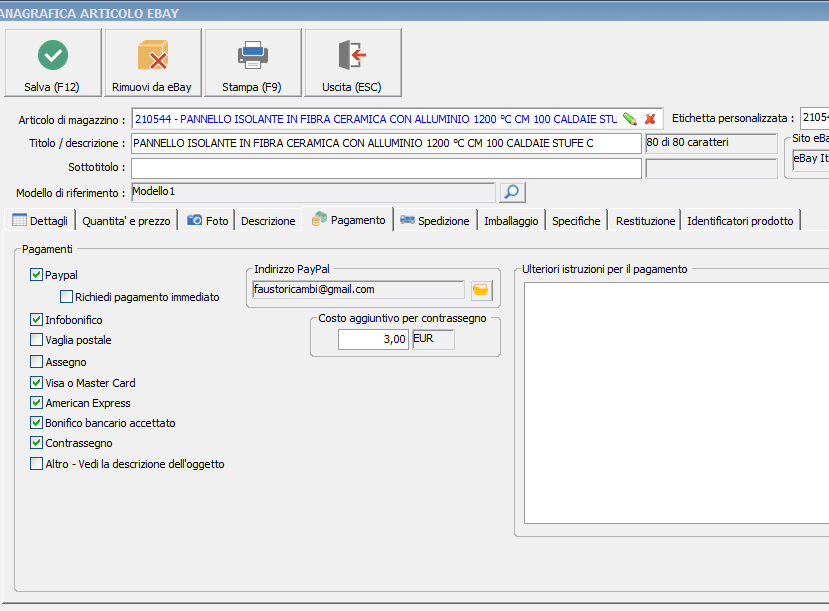Click Uscita (ESC) exit door icon
The height and width of the screenshot is (611, 829).
352,55
